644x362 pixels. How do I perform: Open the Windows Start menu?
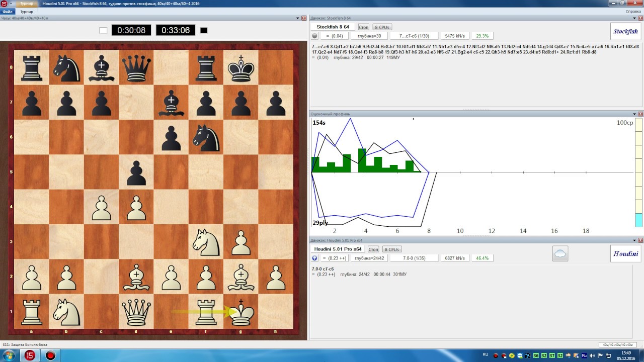pos(9,355)
